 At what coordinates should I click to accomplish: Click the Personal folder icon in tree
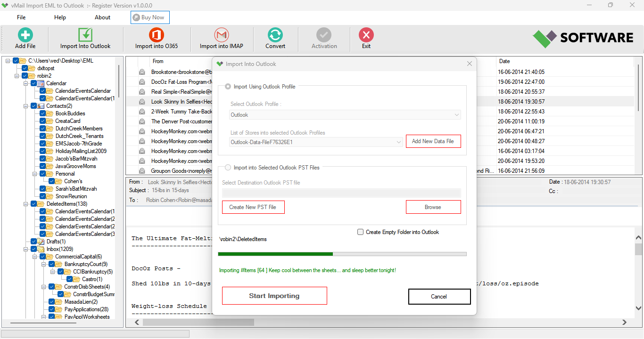50,174
